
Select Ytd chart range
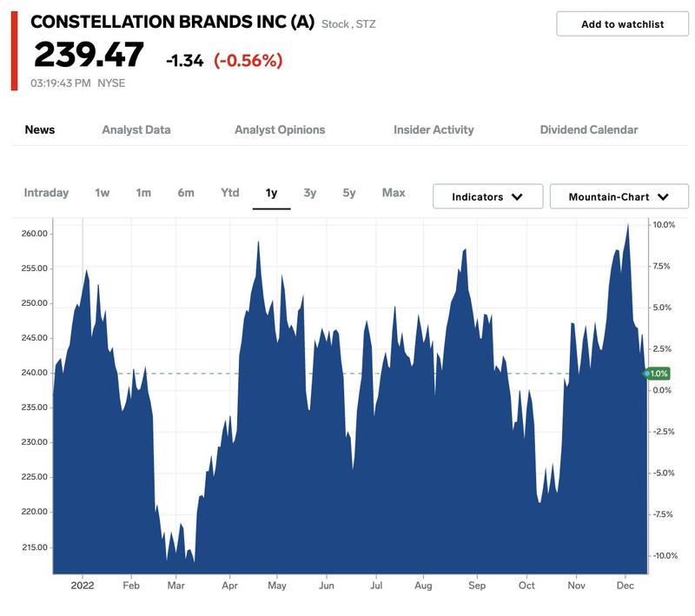[229, 193]
